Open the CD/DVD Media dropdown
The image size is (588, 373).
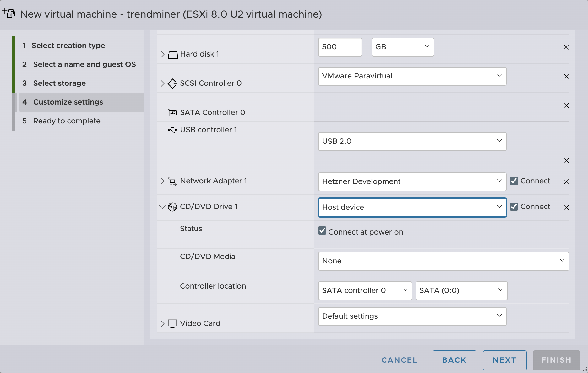(x=444, y=261)
